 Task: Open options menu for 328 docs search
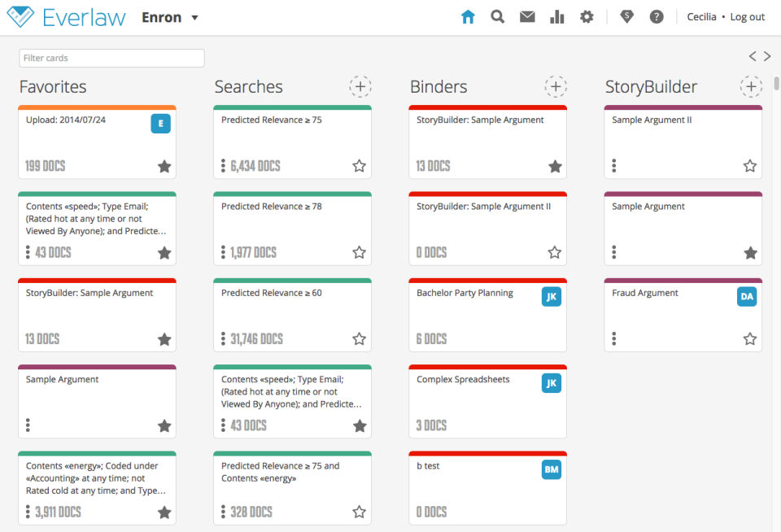pos(223,512)
